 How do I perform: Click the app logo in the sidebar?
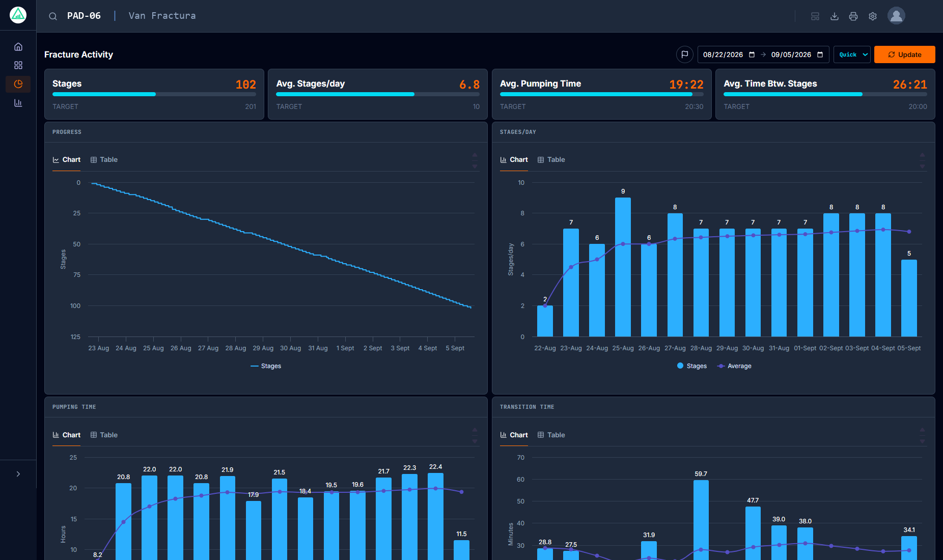tap(18, 15)
